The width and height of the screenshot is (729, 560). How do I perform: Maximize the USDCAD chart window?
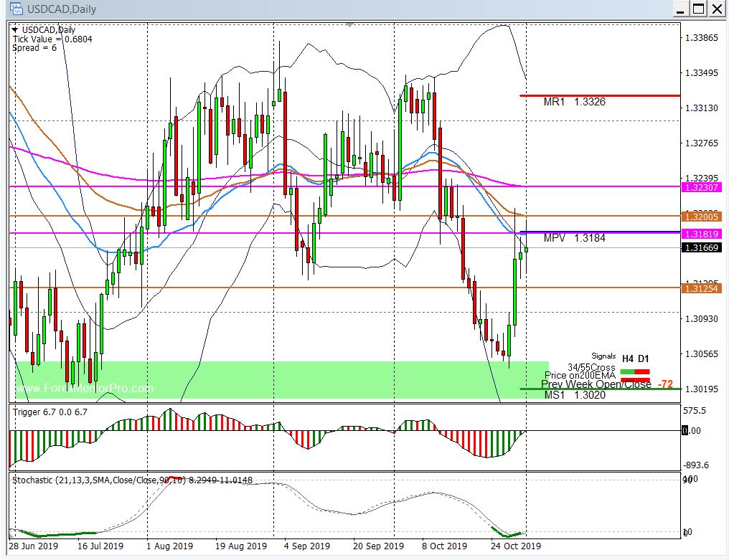(x=698, y=9)
